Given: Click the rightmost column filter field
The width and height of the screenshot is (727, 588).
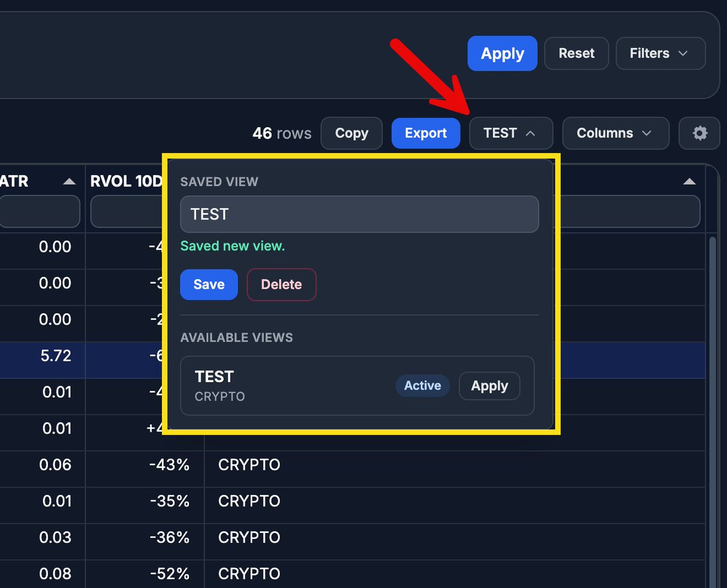Looking at the screenshot, I should (629, 211).
